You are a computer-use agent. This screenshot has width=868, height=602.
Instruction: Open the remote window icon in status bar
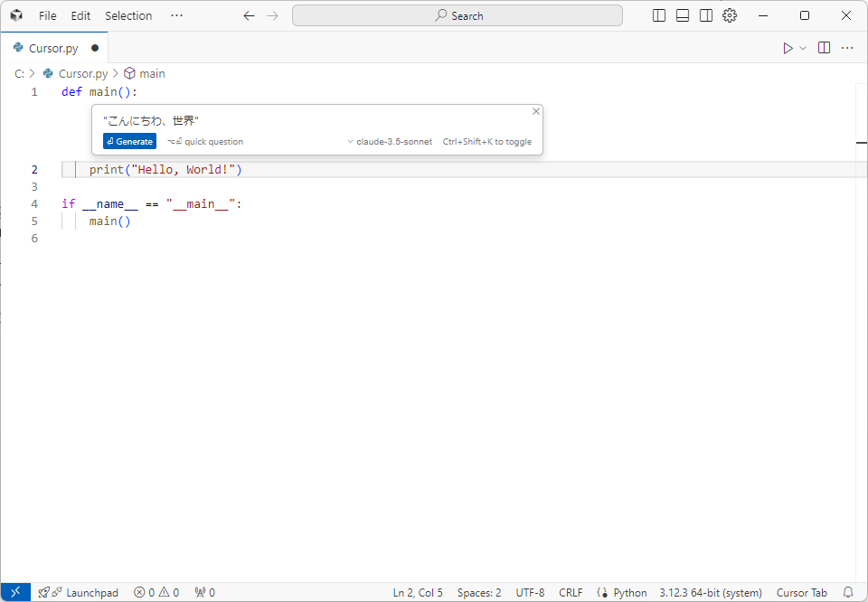pyautogui.click(x=15, y=593)
